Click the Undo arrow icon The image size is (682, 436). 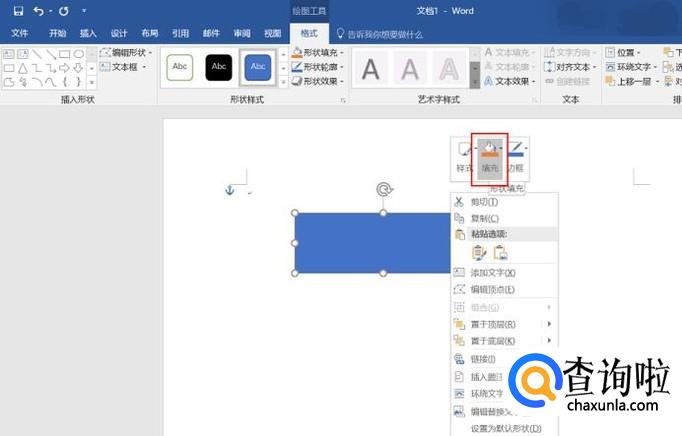(x=39, y=11)
